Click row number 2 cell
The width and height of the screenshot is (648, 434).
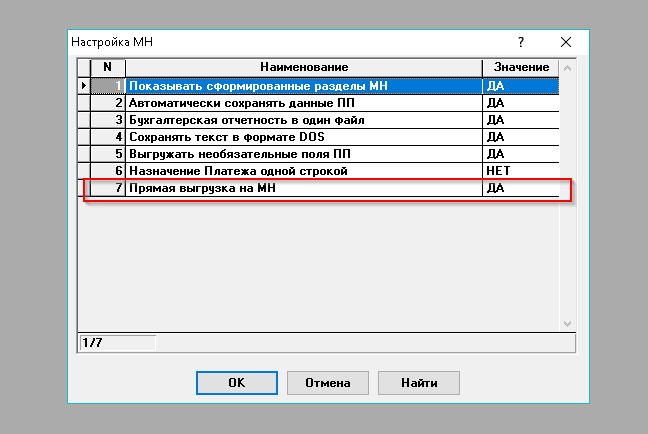[x=107, y=103]
